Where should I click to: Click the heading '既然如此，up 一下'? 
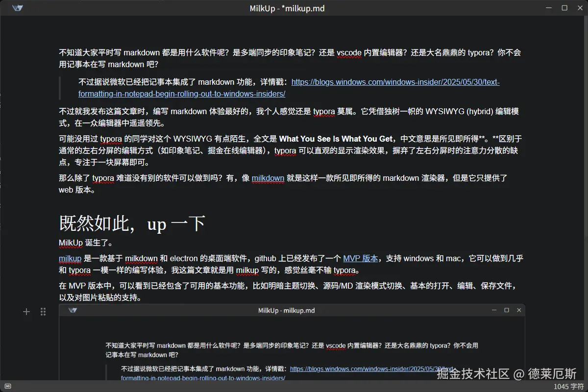click(132, 223)
